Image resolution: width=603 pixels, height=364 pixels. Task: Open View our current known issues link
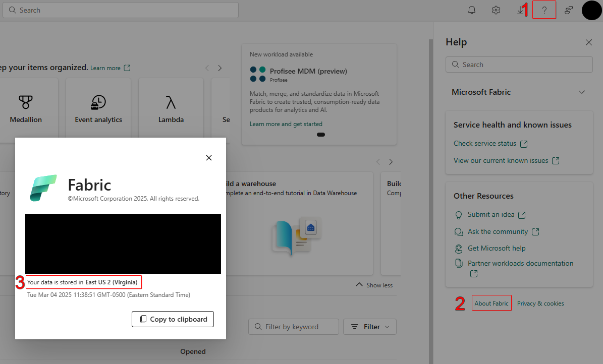coord(501,161)
